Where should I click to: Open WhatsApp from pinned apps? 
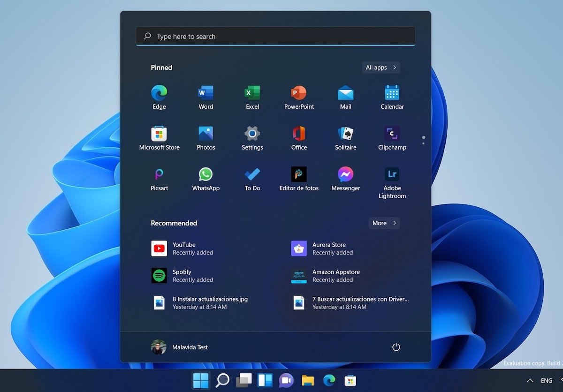click(x=205, y=179)
